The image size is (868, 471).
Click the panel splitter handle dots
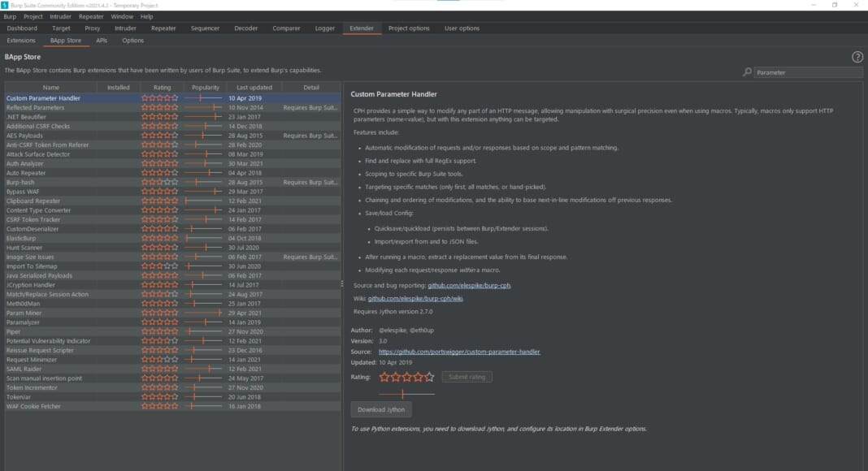341,284
